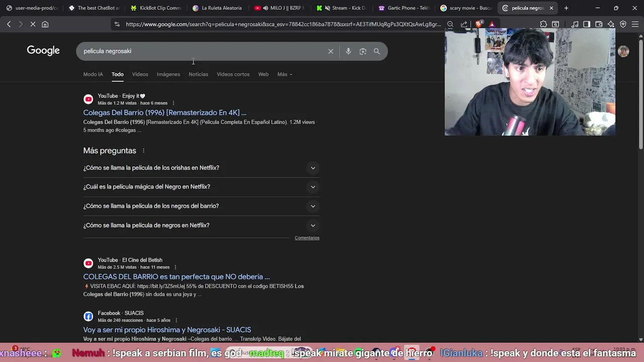Search by image with Google Lens
This screenshot has height=362, width=644.
(x=363, y=51)
